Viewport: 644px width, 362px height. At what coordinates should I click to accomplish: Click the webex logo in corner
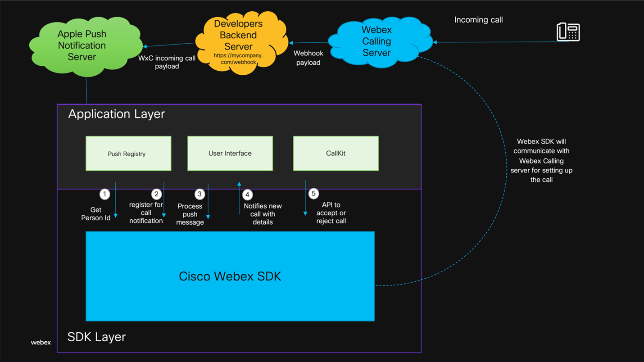[41, 342]
